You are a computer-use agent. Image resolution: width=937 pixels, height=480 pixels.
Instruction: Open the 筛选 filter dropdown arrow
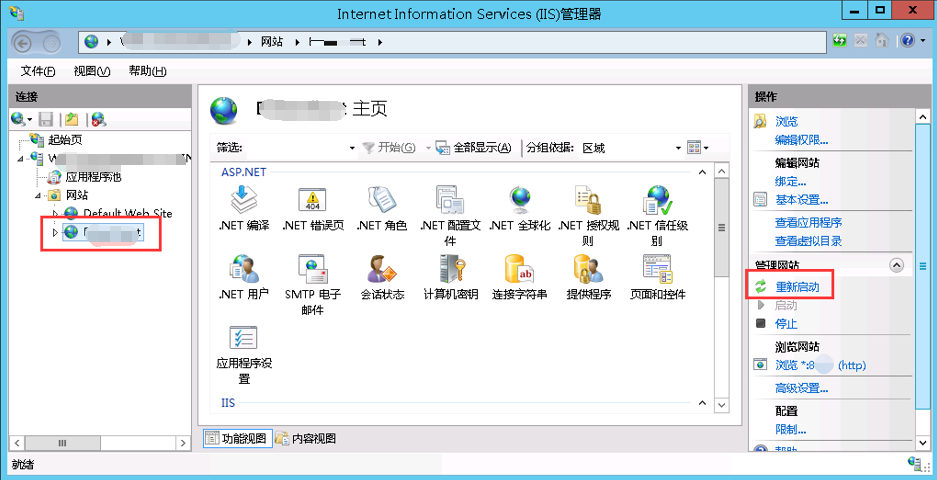[x=351, y=148]
